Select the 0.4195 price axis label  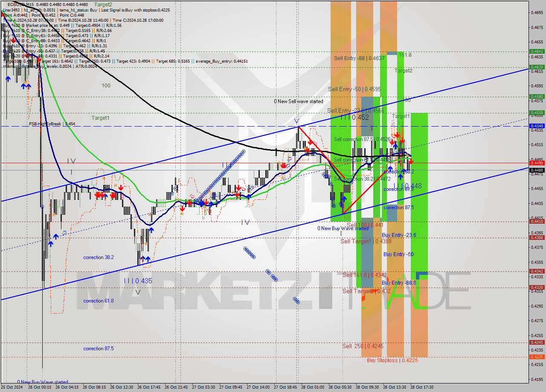537,379
